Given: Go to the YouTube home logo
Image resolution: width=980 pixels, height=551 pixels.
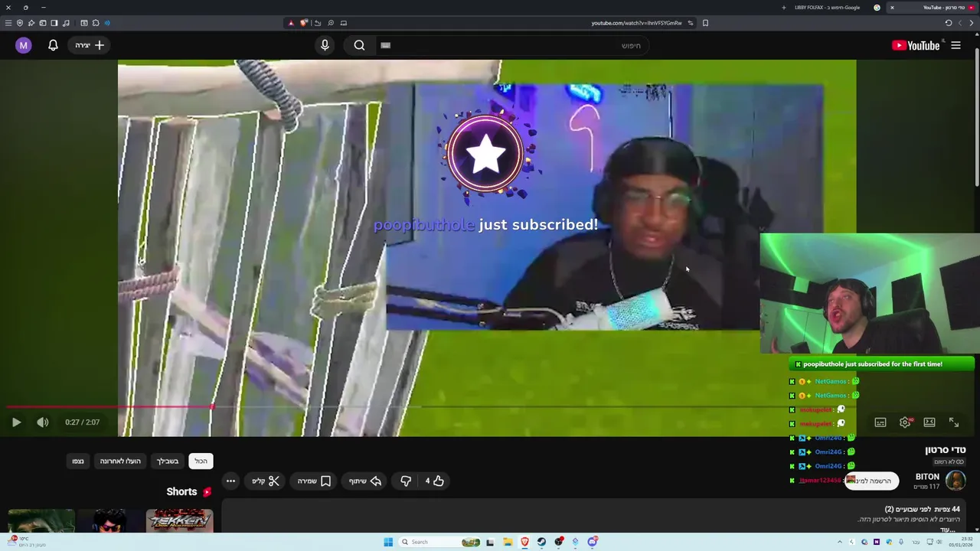Looking at the screenshot, I should coord(916,45).
